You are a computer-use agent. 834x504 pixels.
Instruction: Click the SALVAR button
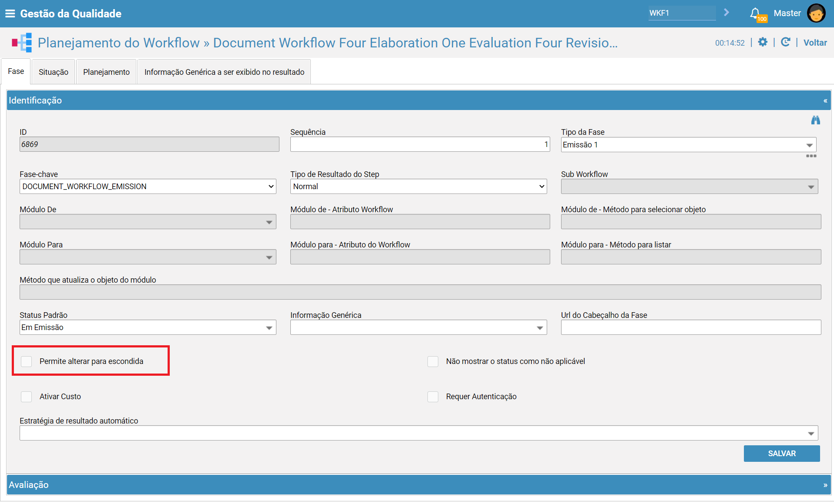pos(782,454)
